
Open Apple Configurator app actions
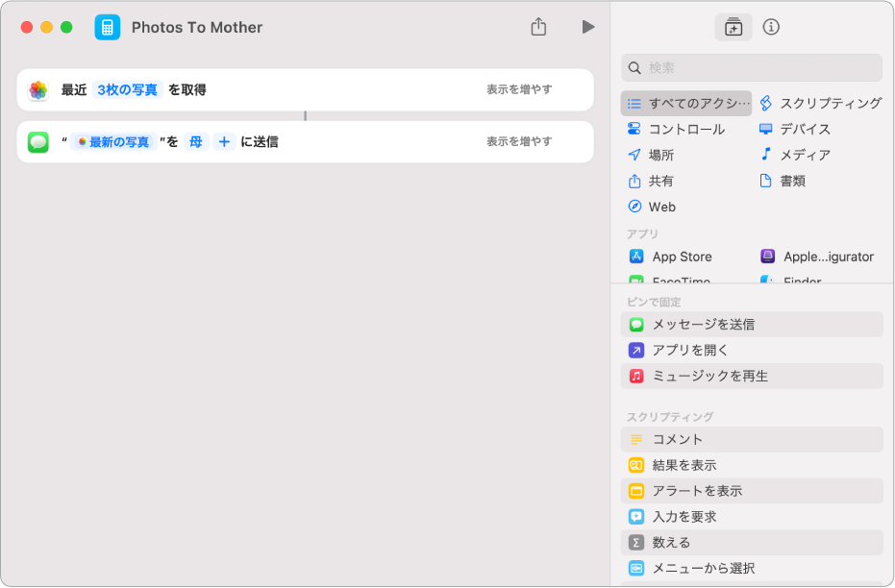pos(817,257)
